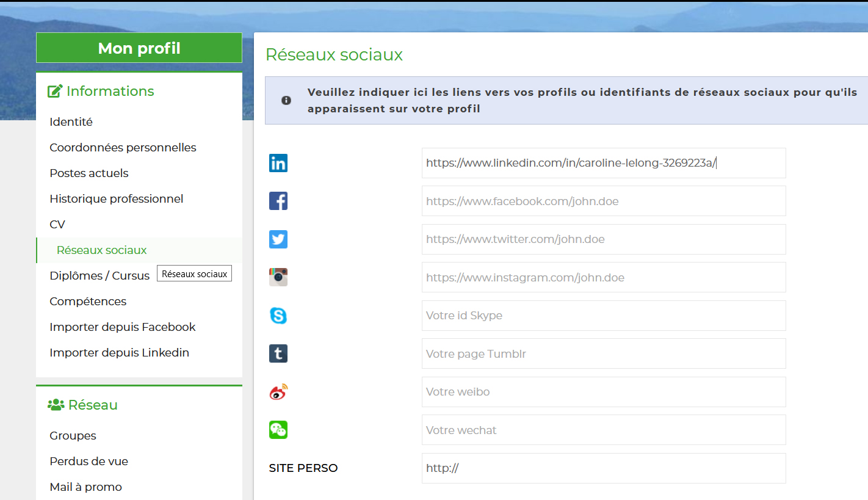Click the Facebook logo icon
Image resolution: width=868 pixels, height=500 pixels.
[x=278, y=201]
